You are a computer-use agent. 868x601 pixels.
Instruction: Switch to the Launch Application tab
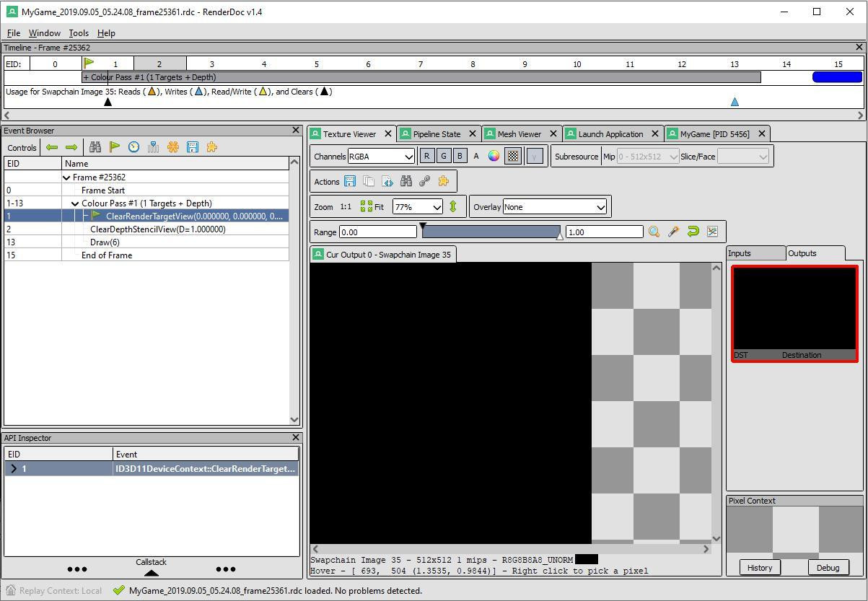click(612, 134)
